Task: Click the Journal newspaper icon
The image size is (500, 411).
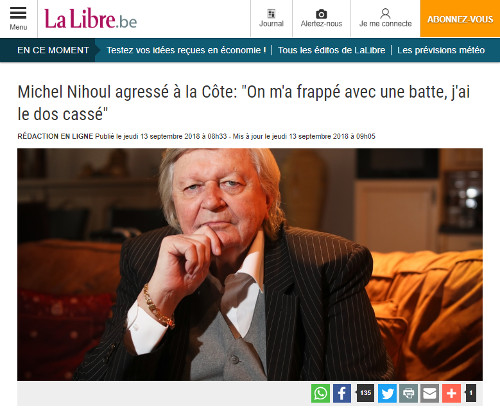Action: click(271, 13)
